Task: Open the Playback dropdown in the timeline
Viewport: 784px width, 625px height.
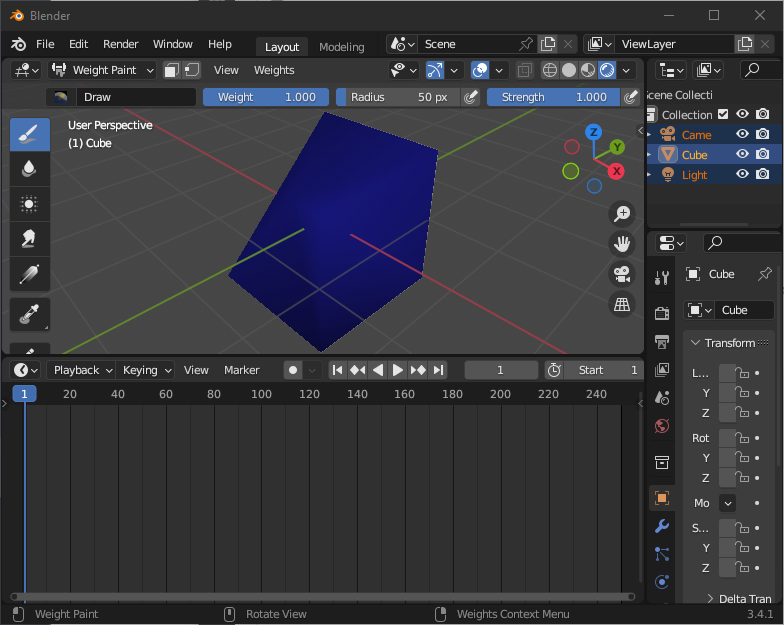Action: coord(80,370)
